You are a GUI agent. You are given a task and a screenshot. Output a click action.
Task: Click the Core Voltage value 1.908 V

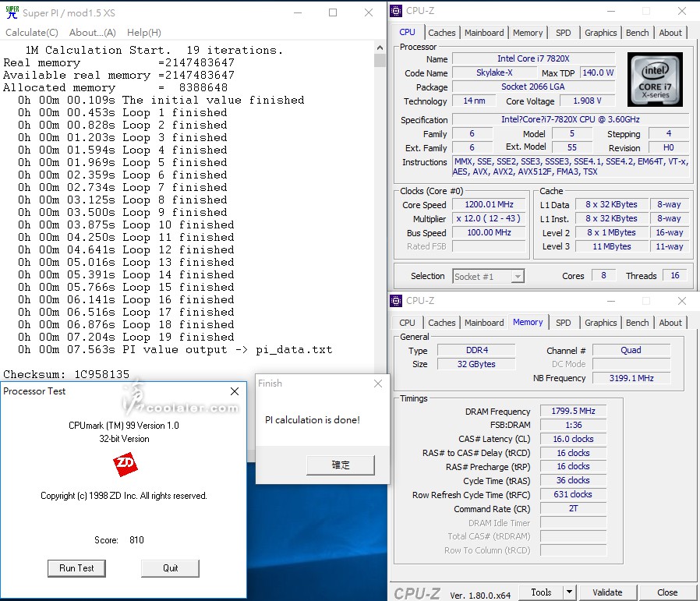click(587, 101)
